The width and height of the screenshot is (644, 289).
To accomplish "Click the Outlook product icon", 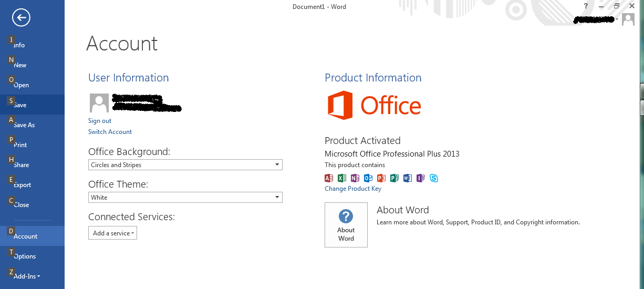I will 368,178.
